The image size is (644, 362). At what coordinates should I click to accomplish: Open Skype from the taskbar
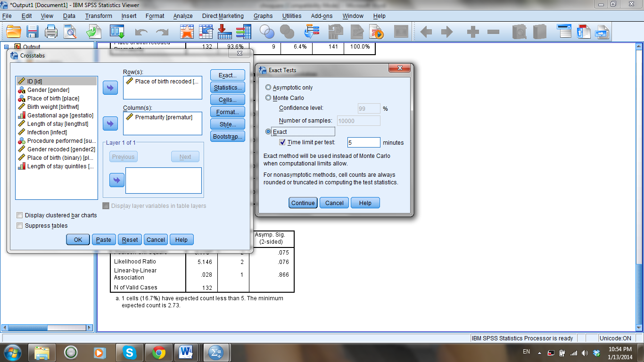(129, 352)
